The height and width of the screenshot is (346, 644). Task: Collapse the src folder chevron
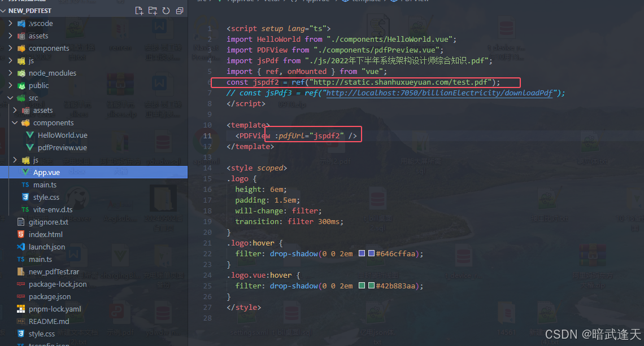pos(11,98)
